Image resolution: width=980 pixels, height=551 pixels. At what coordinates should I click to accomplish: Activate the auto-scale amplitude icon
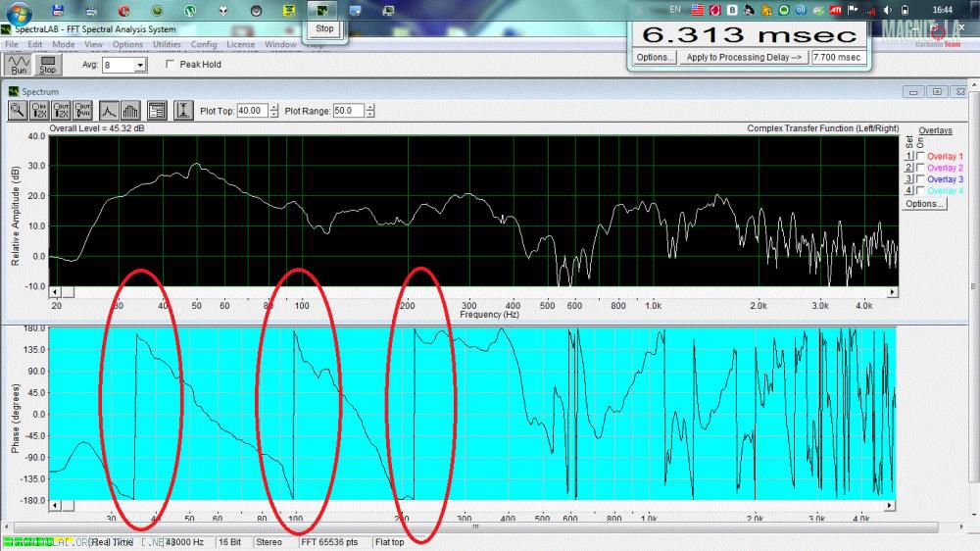tap(183, 111)
